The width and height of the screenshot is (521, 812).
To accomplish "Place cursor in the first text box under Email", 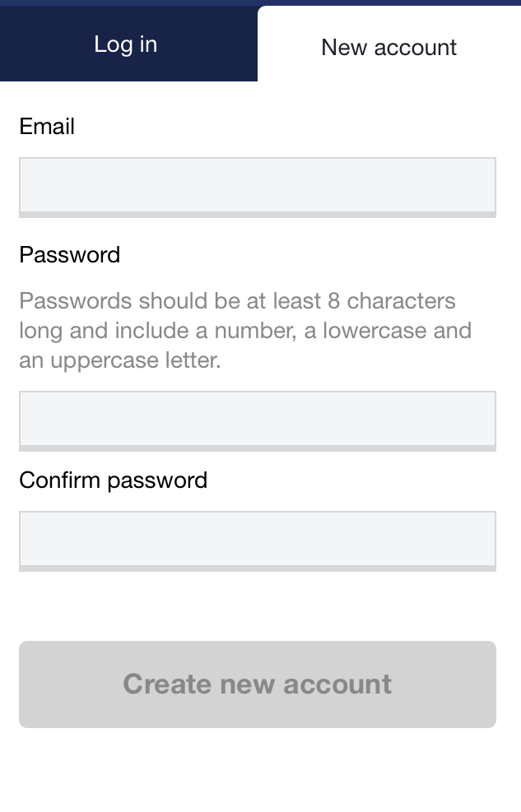I will point(258,188).
